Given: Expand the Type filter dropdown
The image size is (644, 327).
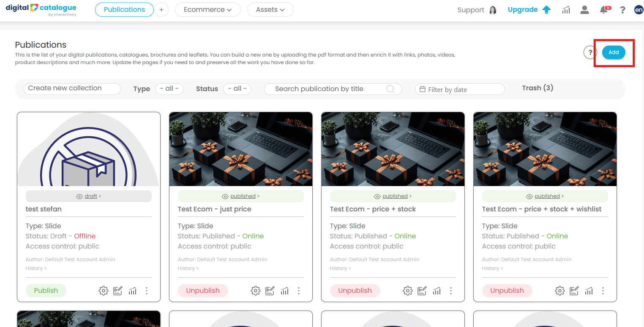Looking at the screenshot, I should click(169, 89).
